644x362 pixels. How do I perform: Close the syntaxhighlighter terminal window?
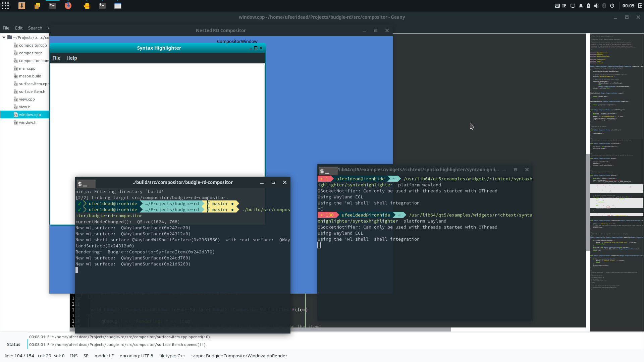point(527,170)
